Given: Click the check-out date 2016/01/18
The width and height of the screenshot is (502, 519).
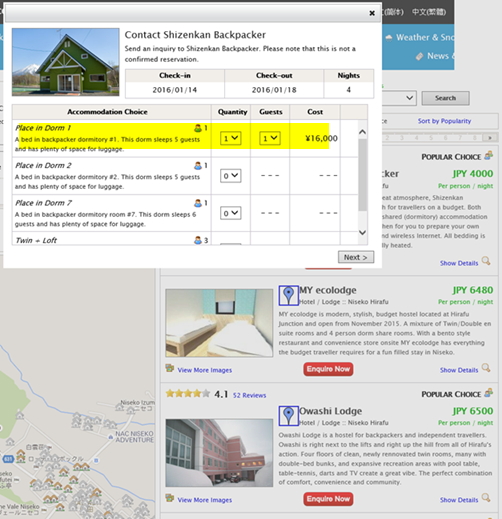Looking at the screenshot, I should [x=274, y=90].
